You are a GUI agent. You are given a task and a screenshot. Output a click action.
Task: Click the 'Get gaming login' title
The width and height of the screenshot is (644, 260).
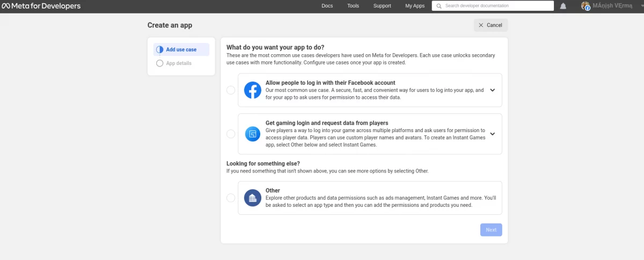(327, 123)
